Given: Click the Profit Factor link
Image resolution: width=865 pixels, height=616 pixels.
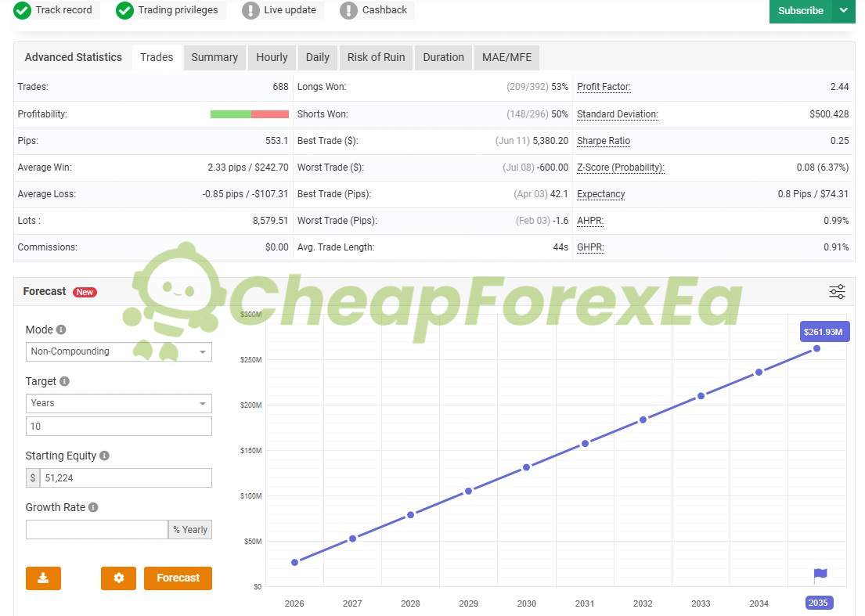Looking at the screenshot, I should click(x=604, y=87).
